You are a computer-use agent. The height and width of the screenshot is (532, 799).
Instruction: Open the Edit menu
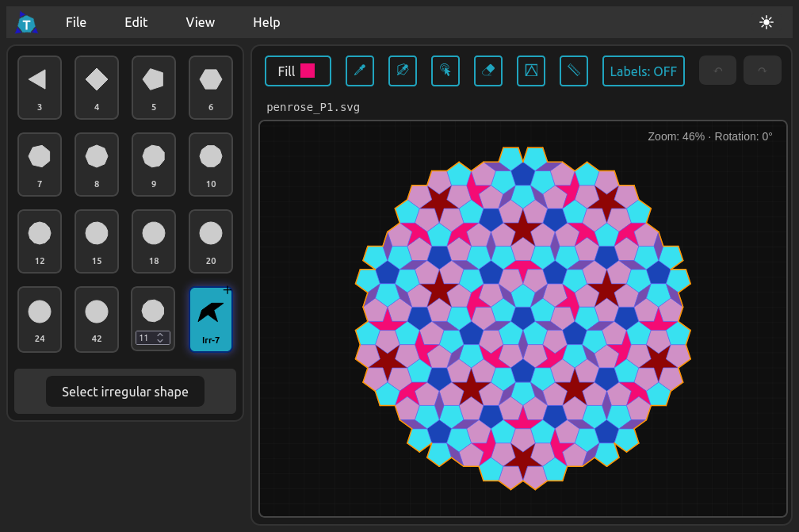tap(136, 22)
